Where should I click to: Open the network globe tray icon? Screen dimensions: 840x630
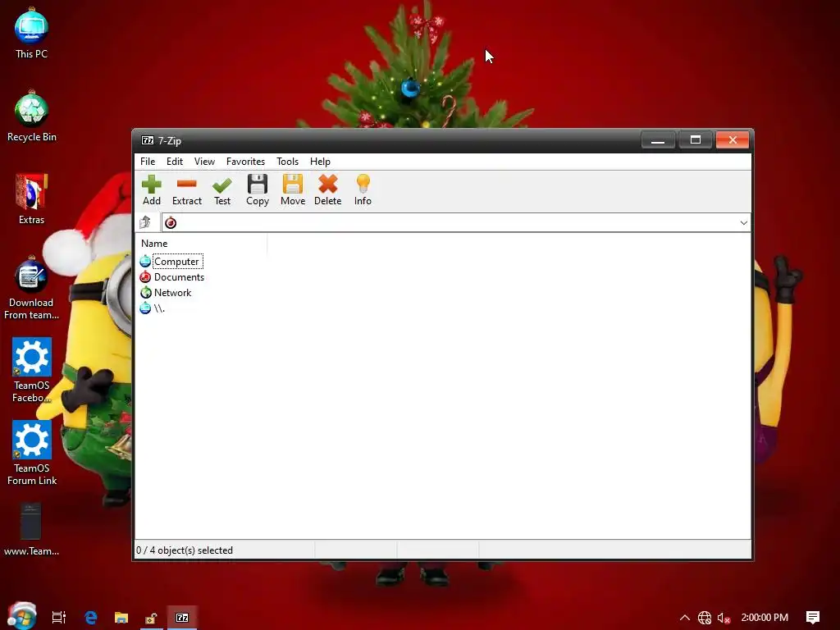[x=705, y=618]
